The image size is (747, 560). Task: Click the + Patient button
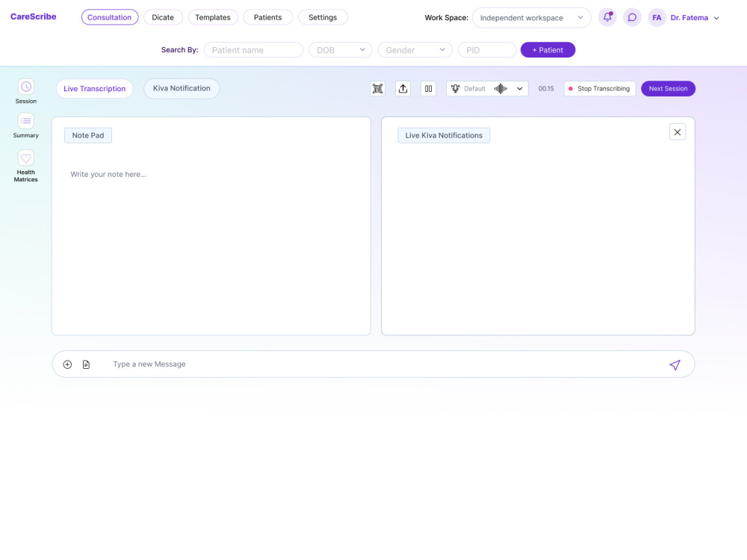coord(548,50)
